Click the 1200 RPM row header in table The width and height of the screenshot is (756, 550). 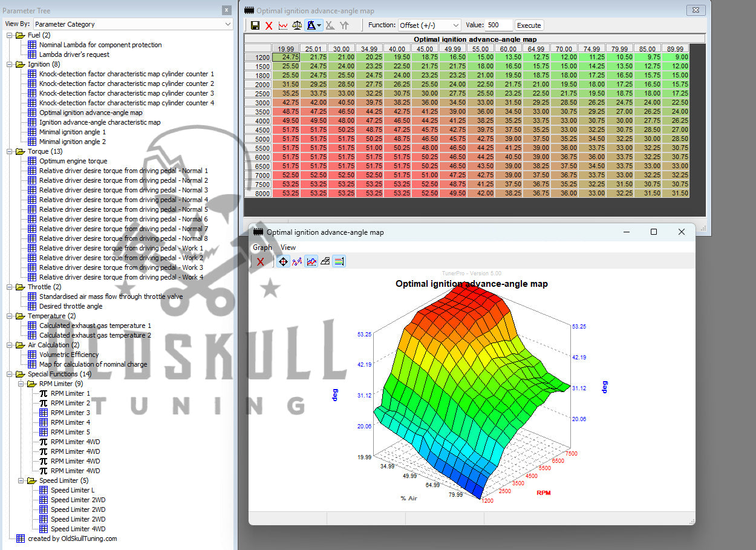click(x=258, y=57)
